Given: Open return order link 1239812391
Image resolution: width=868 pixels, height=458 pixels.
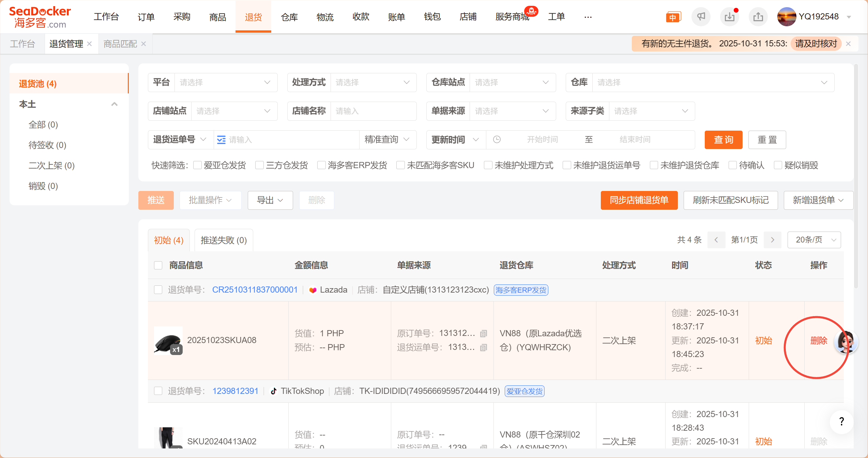Looking at the screenshot, I should click(235, 391).
